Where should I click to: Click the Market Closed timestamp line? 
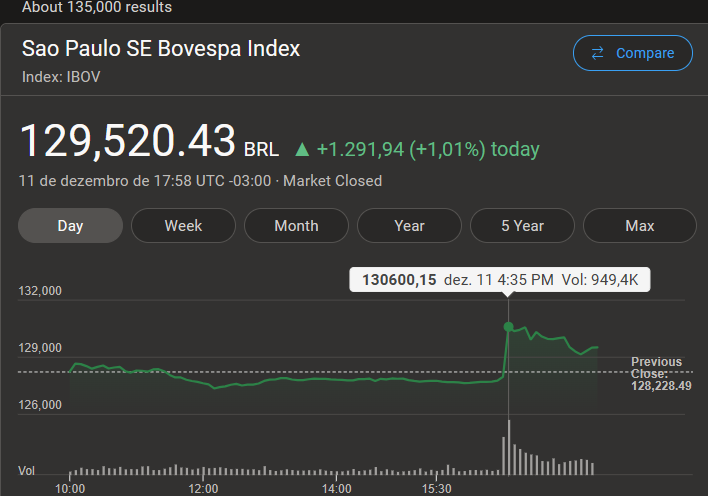tap(200, 181)
